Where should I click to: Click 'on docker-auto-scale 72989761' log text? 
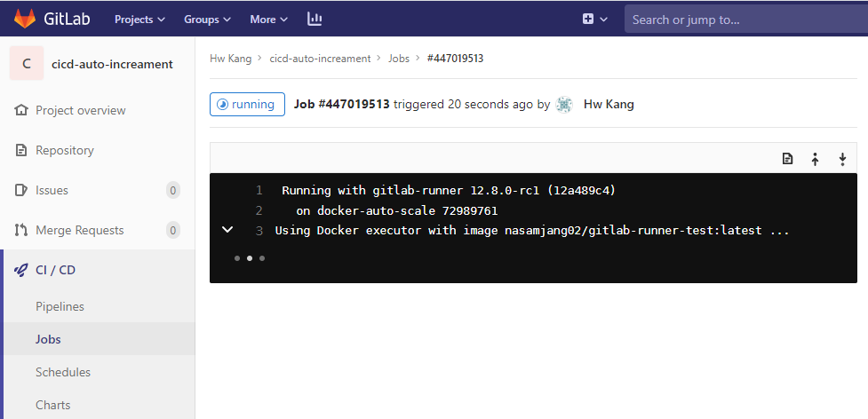point(397,210)
